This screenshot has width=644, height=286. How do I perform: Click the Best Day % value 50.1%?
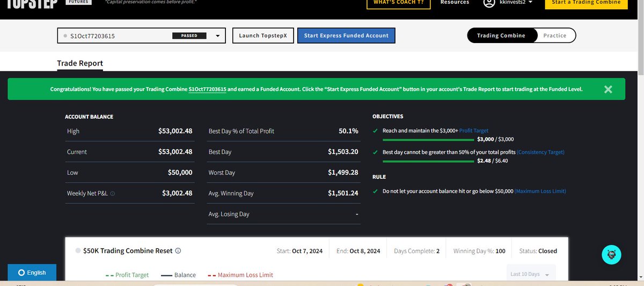click(349, 131)
